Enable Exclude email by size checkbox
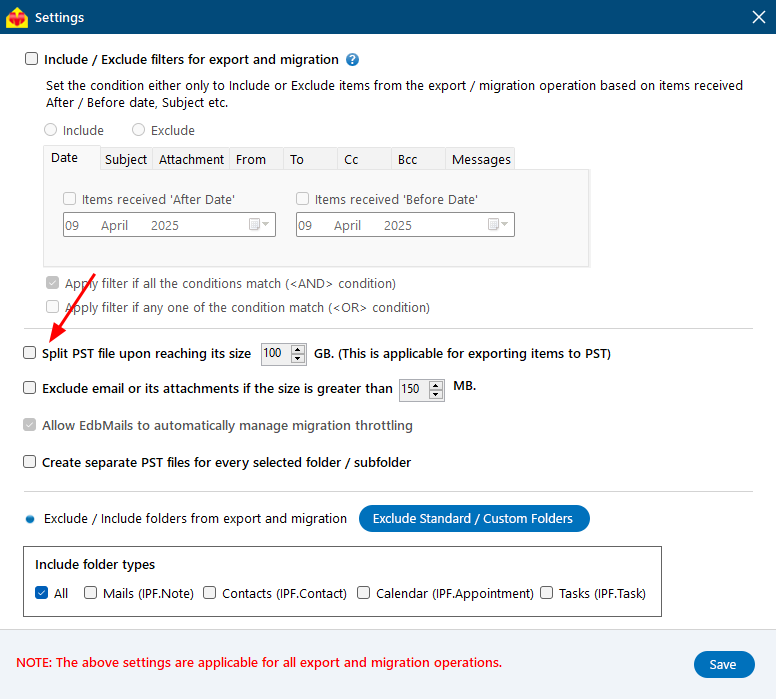 point(30,388)
